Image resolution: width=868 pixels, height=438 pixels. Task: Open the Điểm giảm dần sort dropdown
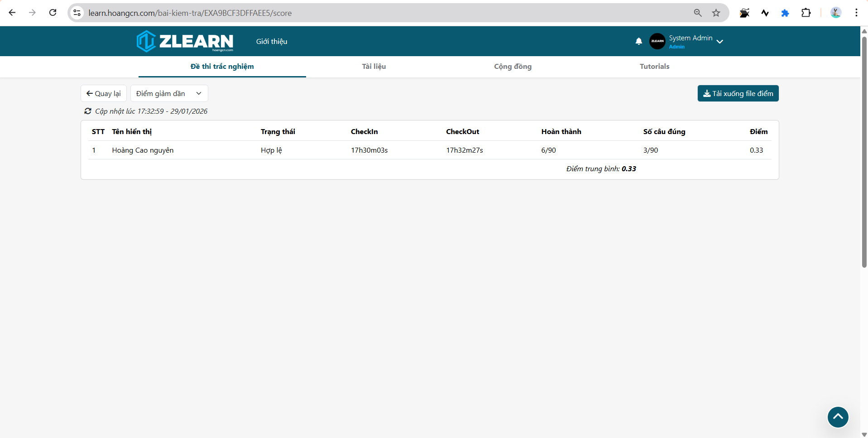click(x=169, y=93)
